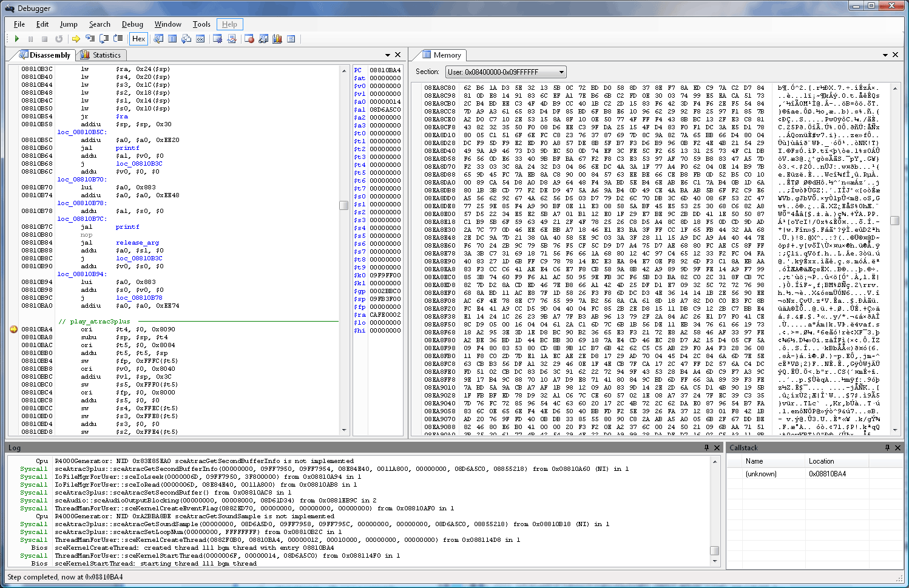Click the log window toolbar icon
This screenshot has width=909, height=588.
(291, 39)
